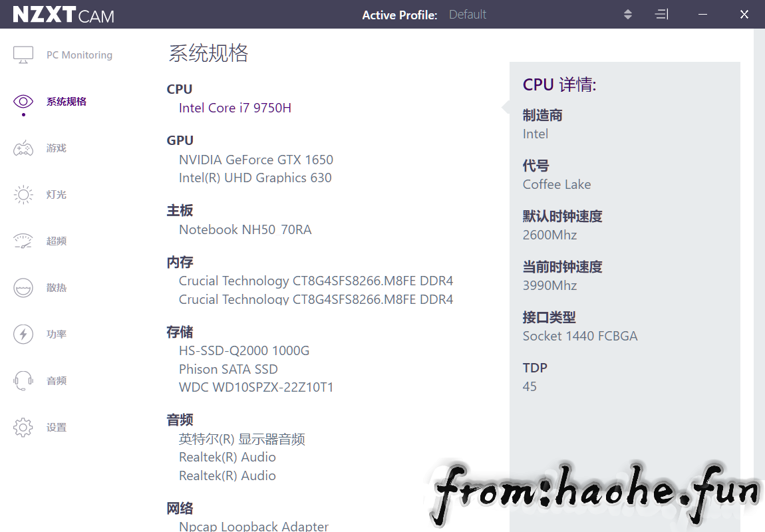Select Intel(R) UHD Graphics 630 entry
Viewport: 765px width, 532px height.
255,178
